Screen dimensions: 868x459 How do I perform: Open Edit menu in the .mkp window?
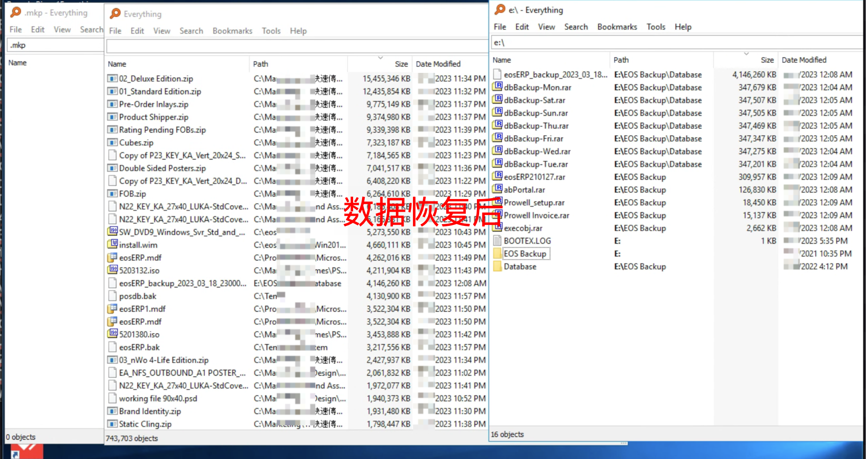[x=38, y=30]
